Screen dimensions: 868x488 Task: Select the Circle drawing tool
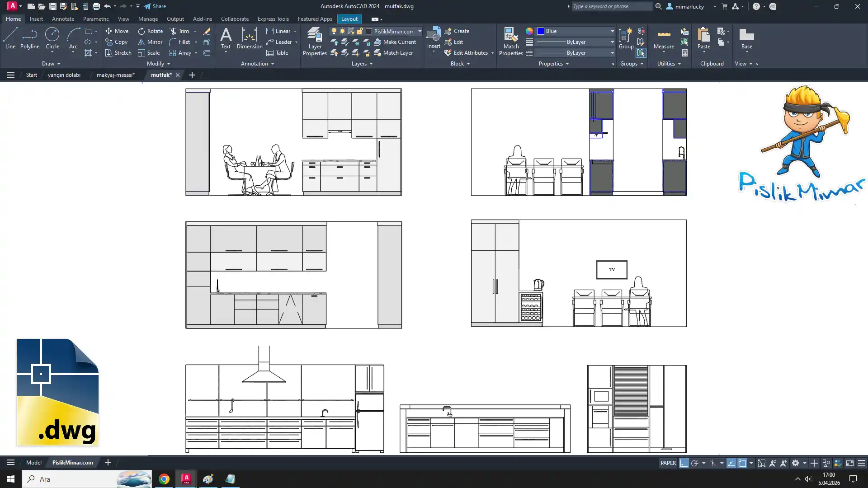(x=52, y=38)
